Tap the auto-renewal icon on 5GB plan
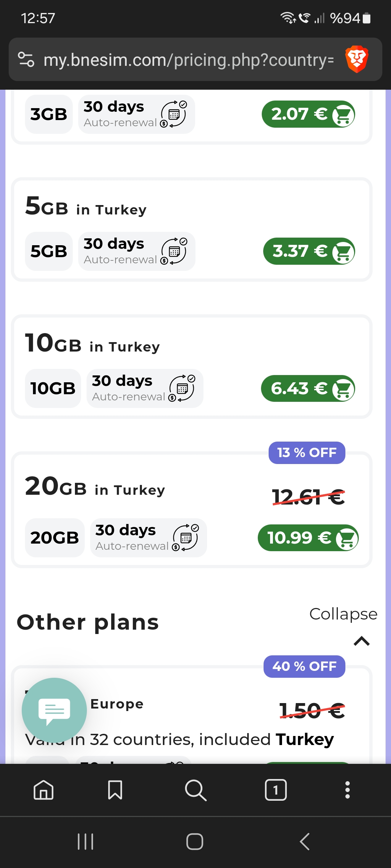This screenshot has width=391, height=868. click(174, 251)
